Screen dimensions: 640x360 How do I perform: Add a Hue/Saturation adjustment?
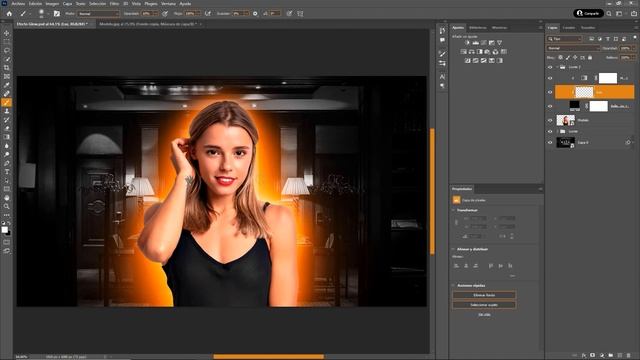(464, 52)
